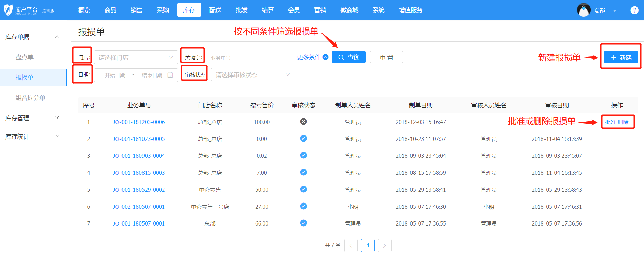This screenshot has height=278, width=644.
Task: Click the help question mark icon
Action: (634, 10)
